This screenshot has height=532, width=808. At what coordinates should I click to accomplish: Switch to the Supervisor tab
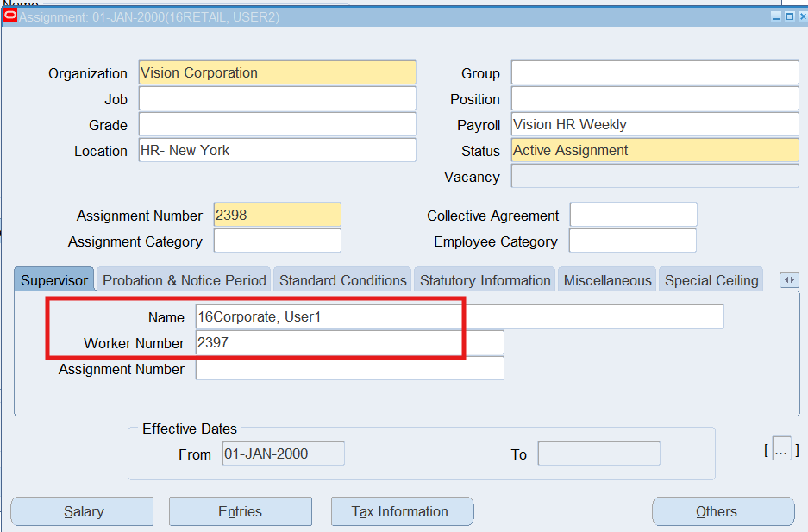tap(54, 280)
